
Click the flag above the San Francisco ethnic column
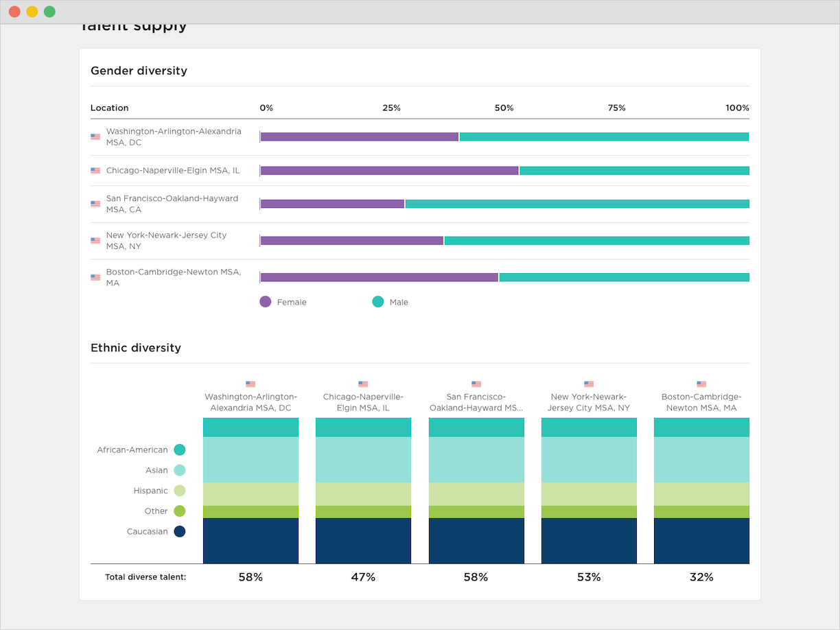476,384
